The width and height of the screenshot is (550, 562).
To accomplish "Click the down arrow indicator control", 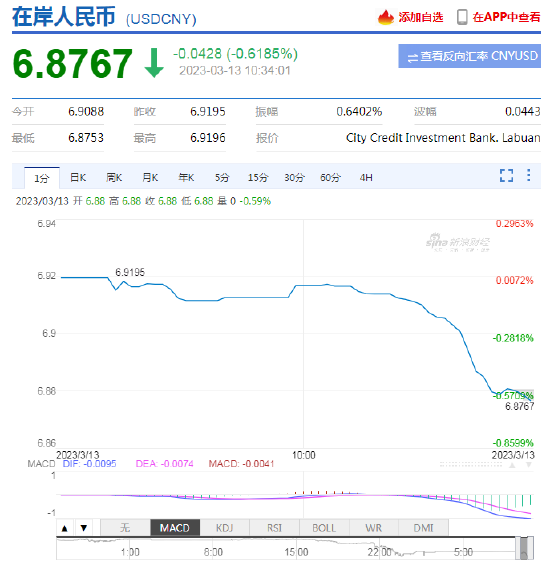I will click(84, 528).
